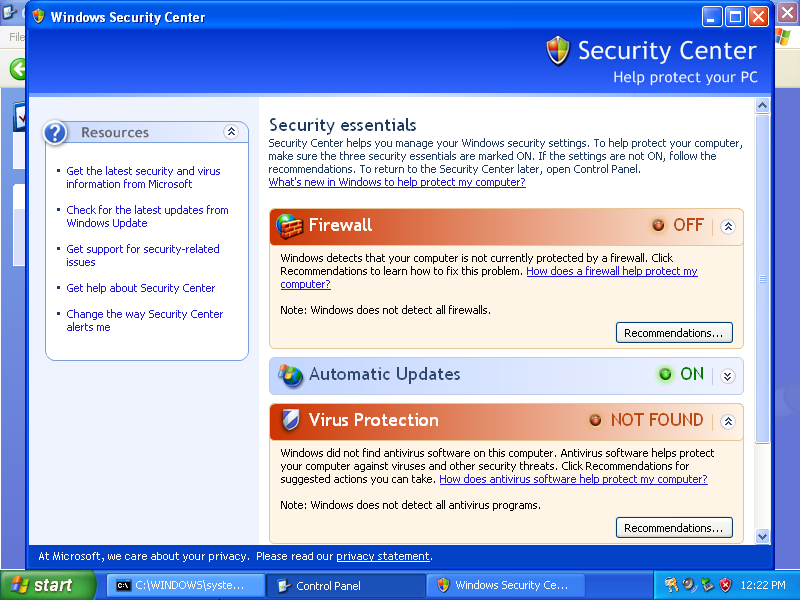Open the Start menu
This screenshot has height=600, width=800.
coord(47,585)
